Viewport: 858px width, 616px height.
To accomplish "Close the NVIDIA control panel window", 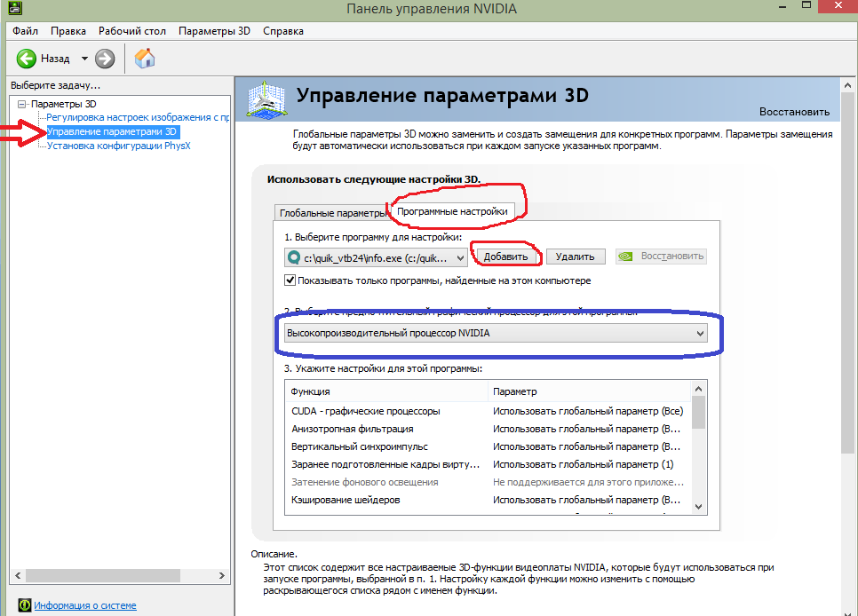I will [838, 5].
